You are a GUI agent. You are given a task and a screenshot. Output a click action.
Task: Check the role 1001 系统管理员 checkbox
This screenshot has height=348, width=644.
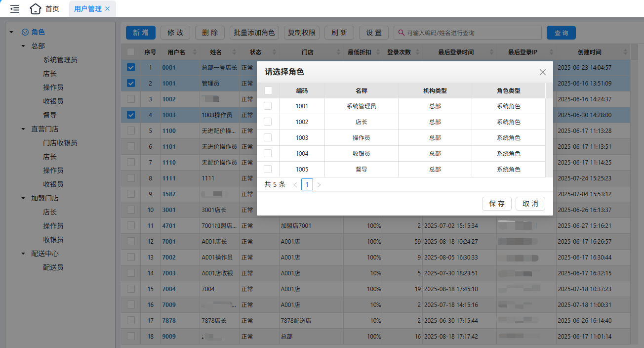(x=268, y=106)
